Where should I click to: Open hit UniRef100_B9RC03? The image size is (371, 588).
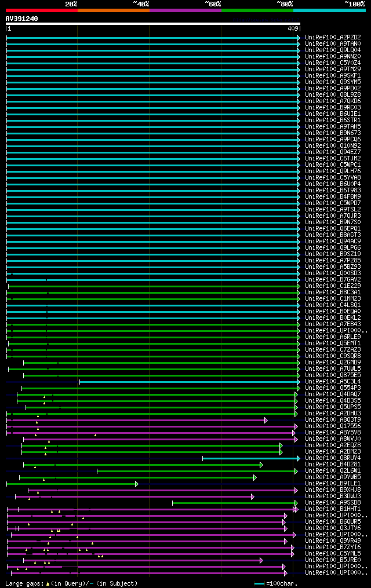[x=333, y=108]
